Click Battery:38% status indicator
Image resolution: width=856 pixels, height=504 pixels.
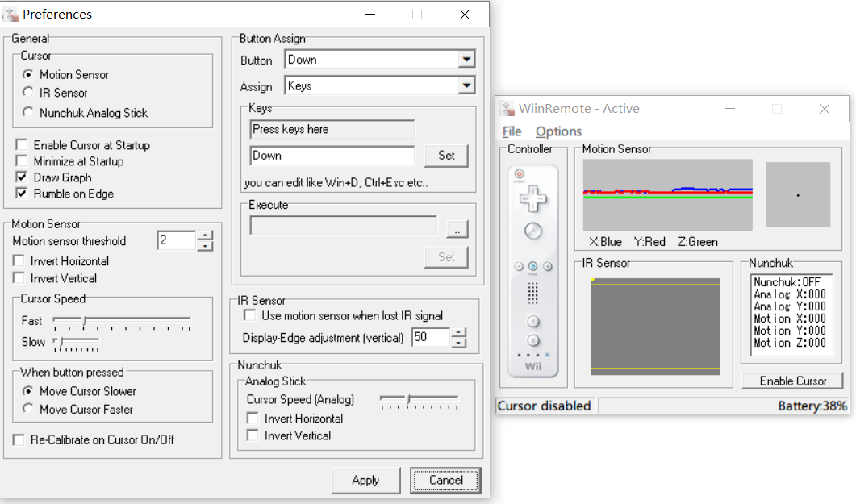[812, 406]
